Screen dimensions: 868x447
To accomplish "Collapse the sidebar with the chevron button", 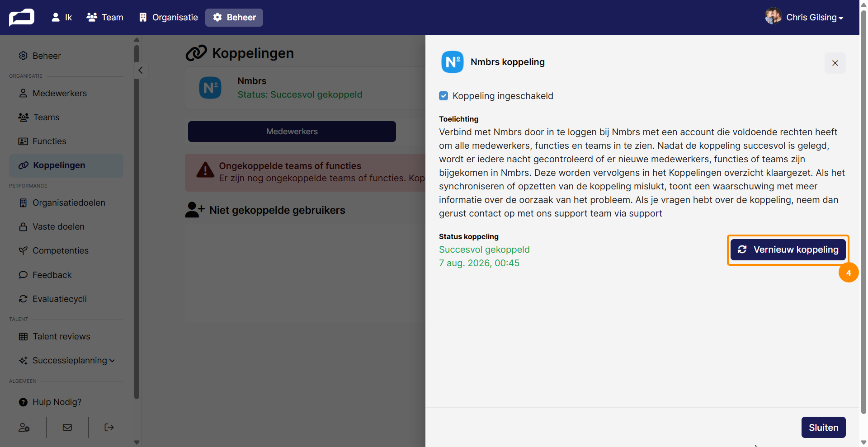I will click(141, 70).
